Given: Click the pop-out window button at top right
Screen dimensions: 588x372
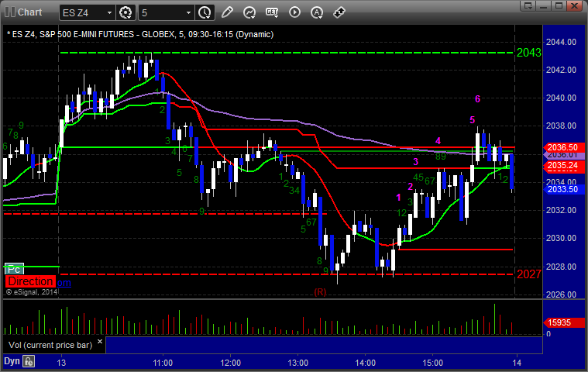Looking at the screenshot, I should pyautogui.click(x=528, y=5).
